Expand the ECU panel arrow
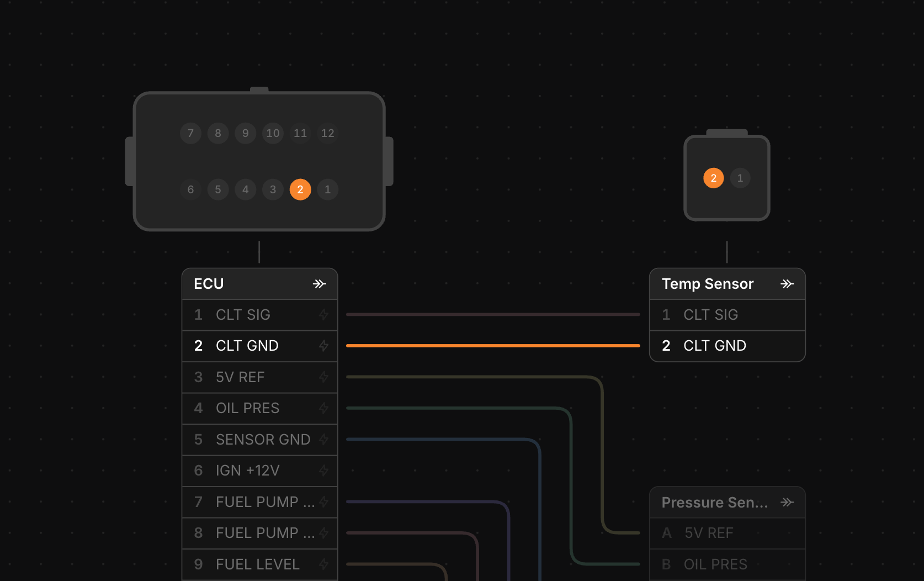This screenshot has height=581, width=924. [x=320, y=284]
